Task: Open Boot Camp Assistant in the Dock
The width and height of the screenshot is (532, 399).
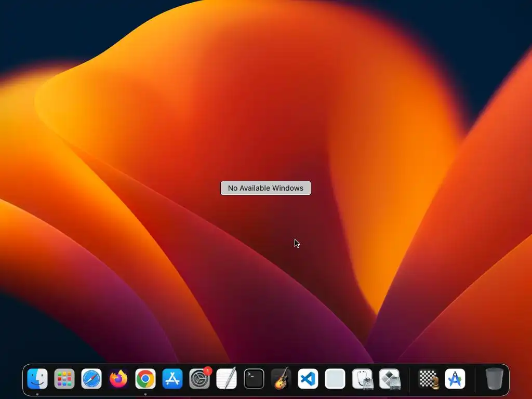Action: [390, 379]
